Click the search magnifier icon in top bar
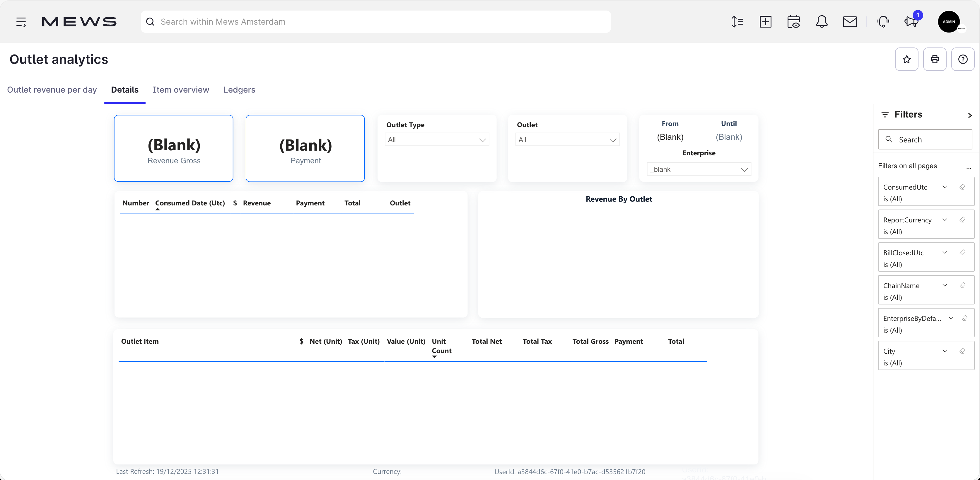The height and width of the screenshot is (480, 980). coord(150,22)
